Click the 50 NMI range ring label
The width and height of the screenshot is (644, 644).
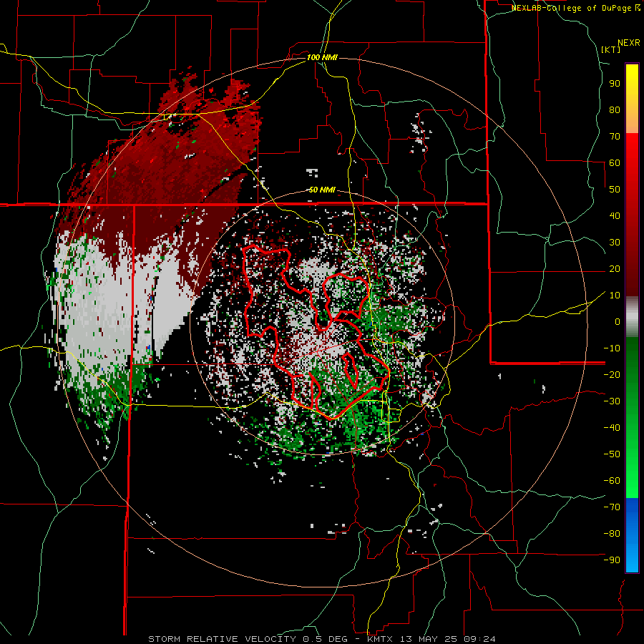(322, 190)
